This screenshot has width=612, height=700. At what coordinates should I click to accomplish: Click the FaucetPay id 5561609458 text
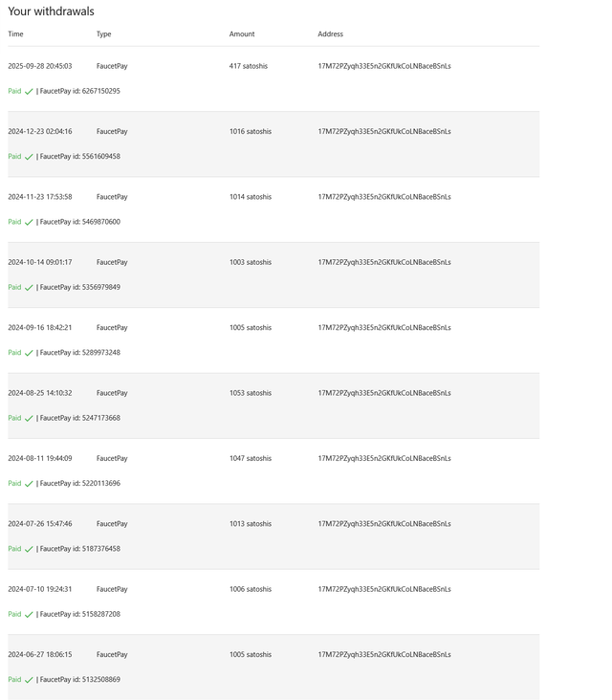point(80,157)
